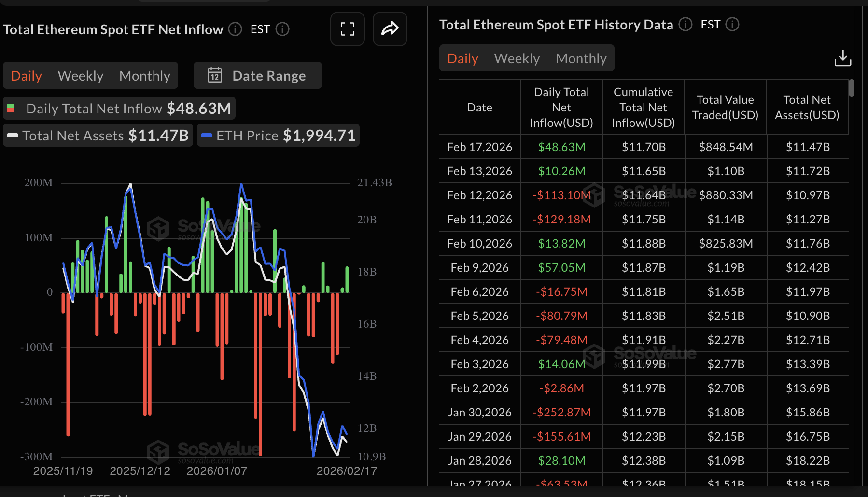The width and height of the screenshot is (868, 497).
Task: Toggle Total Net Assets legend line
Action: click(98, 136)
